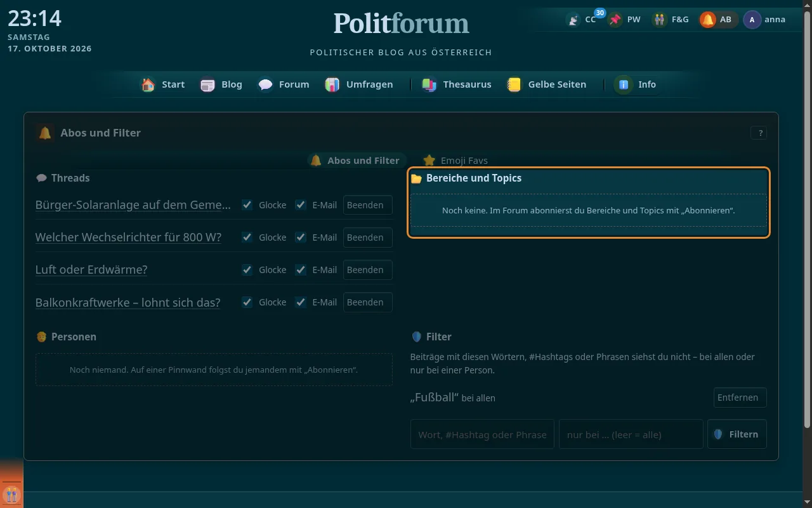Open Thesaurus via books icon
The image size is (812, 508).
429,84
